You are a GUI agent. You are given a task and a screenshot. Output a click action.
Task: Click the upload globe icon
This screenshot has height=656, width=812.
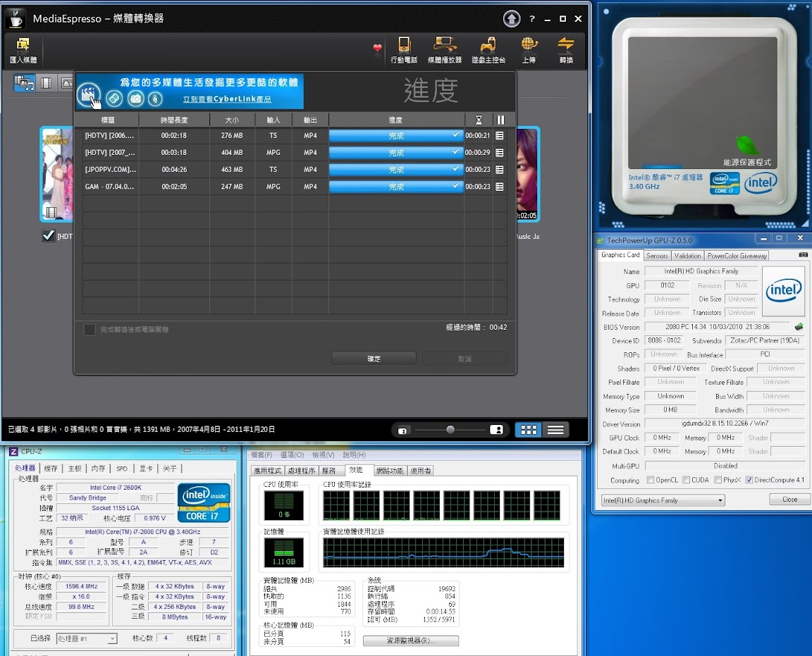point(529,50)
